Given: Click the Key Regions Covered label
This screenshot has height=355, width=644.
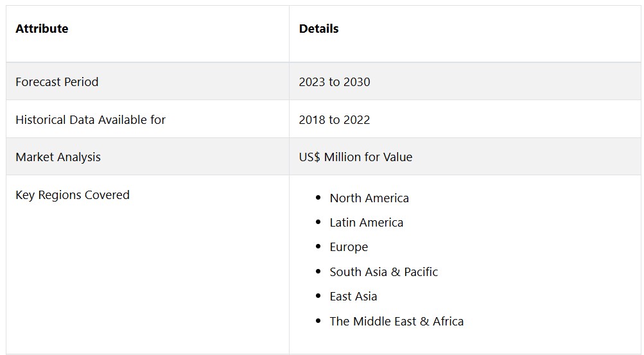Looking at the screenshot, I should (73, 195).
